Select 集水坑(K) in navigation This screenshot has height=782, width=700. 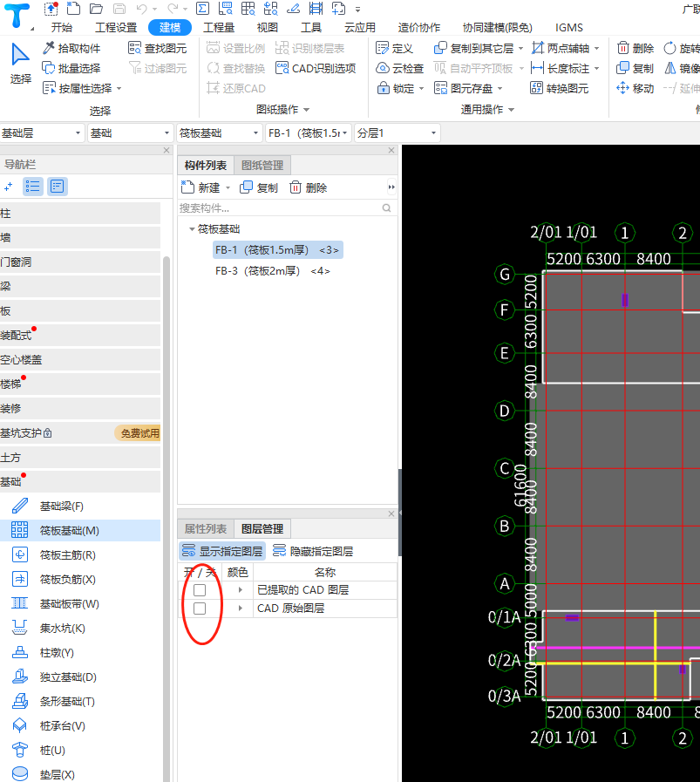coord(80,629)
